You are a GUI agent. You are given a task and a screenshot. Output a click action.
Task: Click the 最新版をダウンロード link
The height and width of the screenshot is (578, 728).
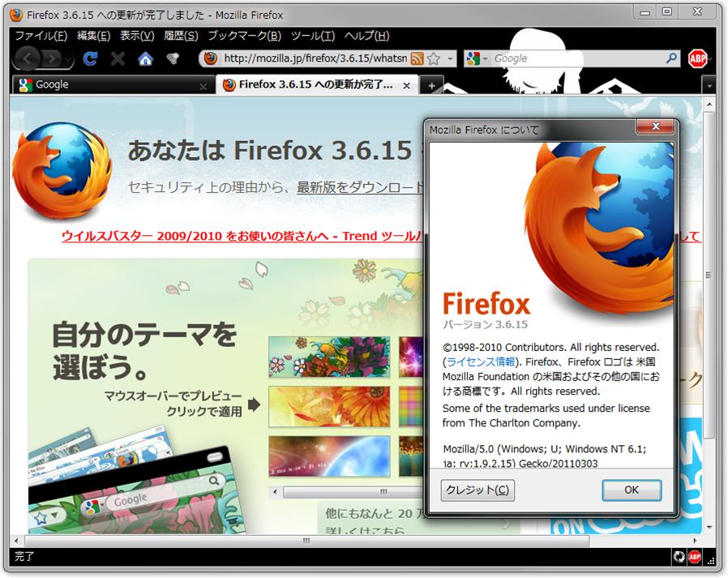pos(360,187)
